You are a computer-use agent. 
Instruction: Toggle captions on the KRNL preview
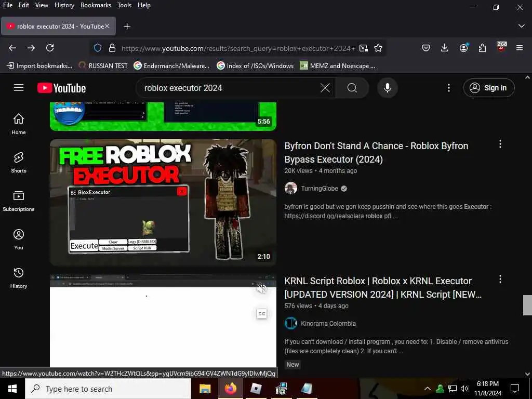(262, 314)
